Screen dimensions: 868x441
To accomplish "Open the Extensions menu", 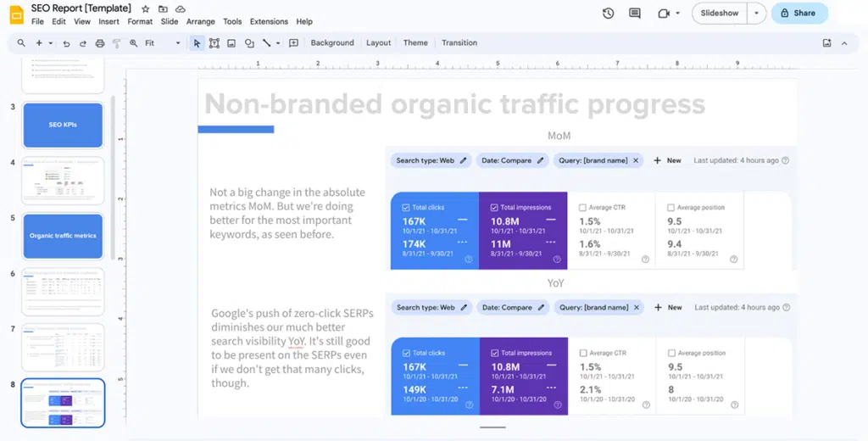I will pos(269,21).
